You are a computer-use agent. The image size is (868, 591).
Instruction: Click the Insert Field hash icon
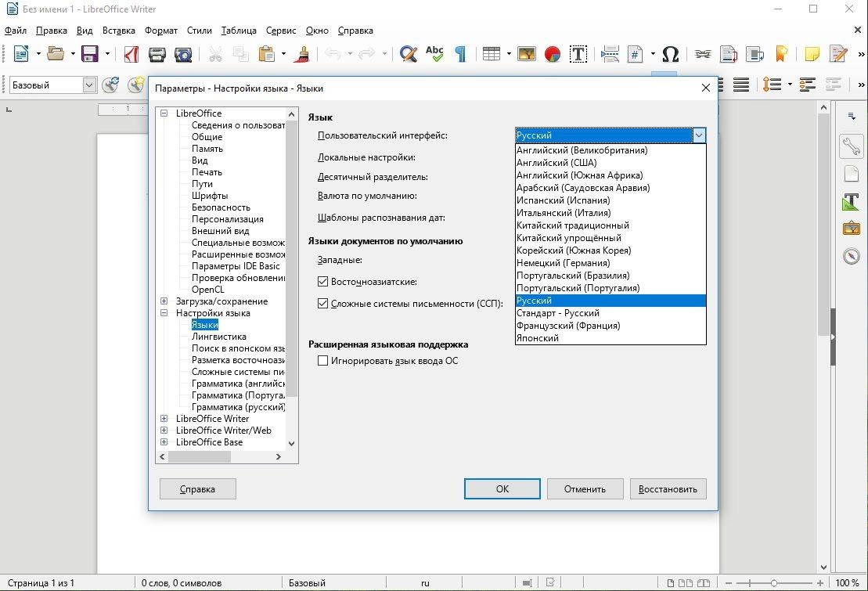pyautogui.click(x=636, y=54)
